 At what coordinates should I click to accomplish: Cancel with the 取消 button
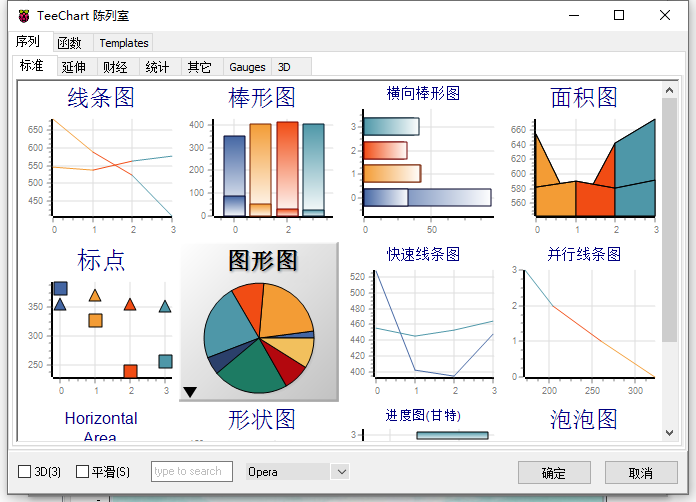pyautogui.click(x=641, y=473)
